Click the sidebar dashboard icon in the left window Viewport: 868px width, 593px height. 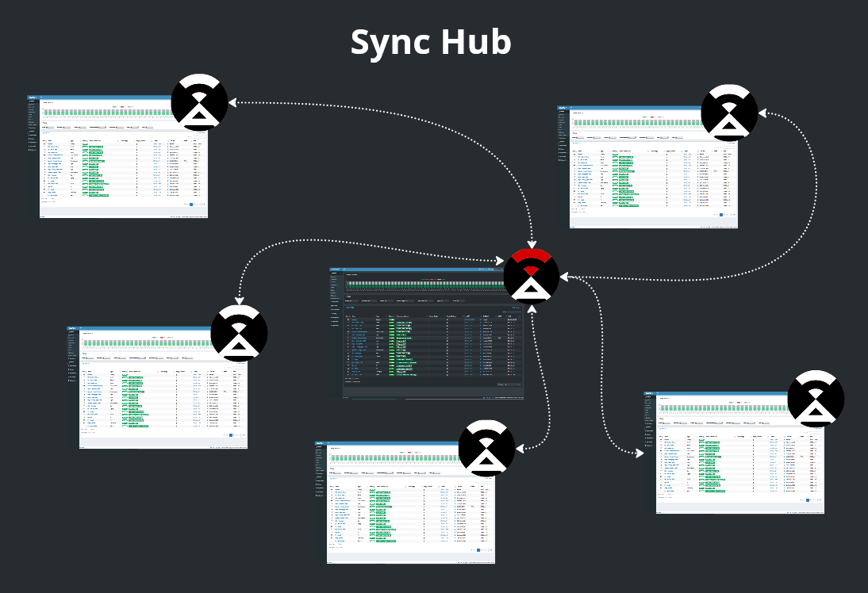pyautogui.click(x=29, y=101)
